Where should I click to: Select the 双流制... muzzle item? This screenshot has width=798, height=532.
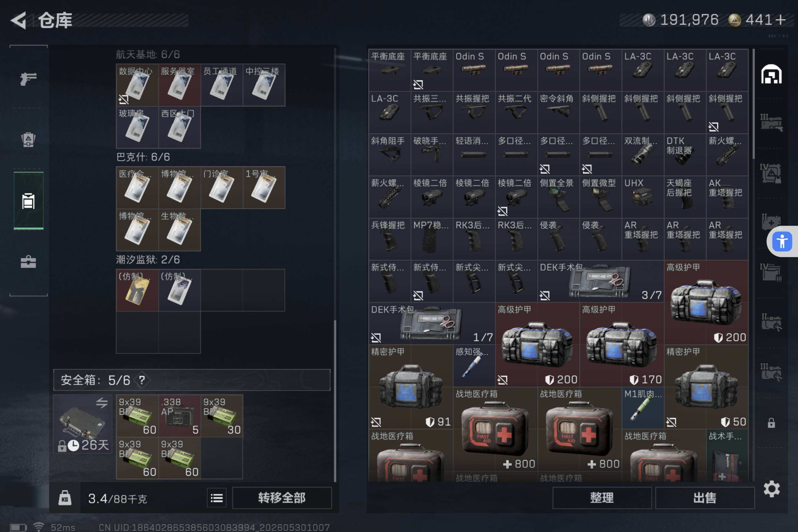coord(643,155)
